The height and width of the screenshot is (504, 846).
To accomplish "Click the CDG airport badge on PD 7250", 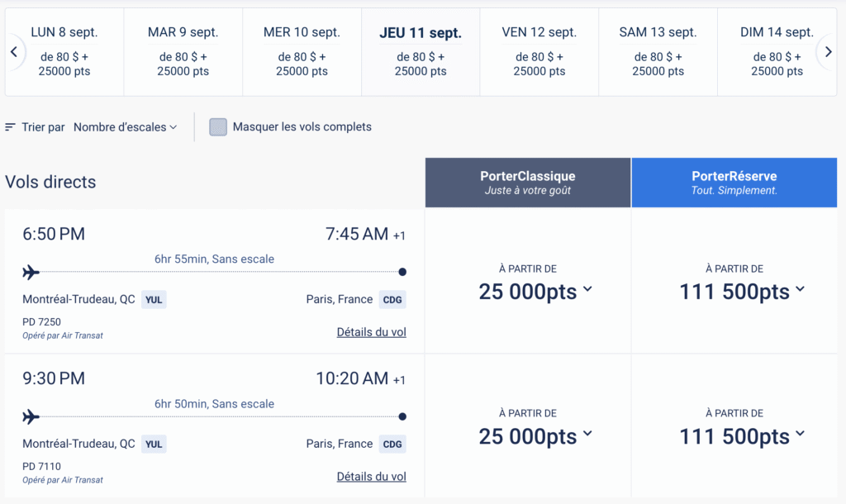I will click(392, 300).
